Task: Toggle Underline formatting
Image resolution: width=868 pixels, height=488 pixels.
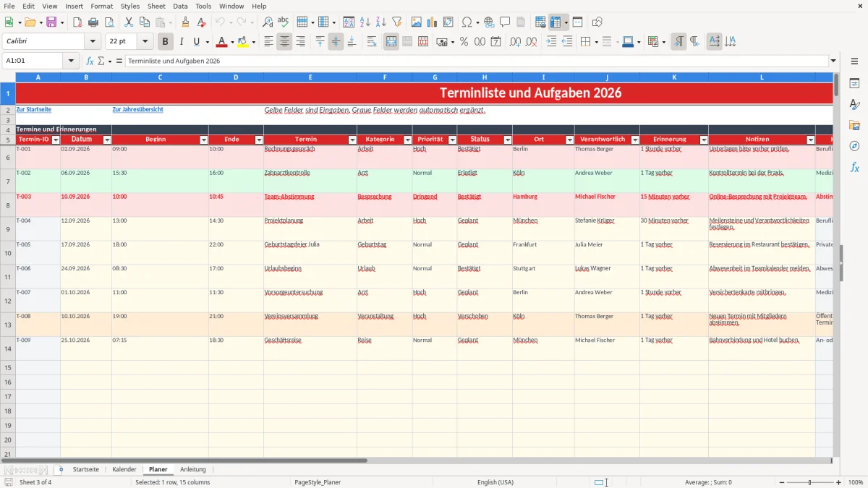Action: point(196,42)
